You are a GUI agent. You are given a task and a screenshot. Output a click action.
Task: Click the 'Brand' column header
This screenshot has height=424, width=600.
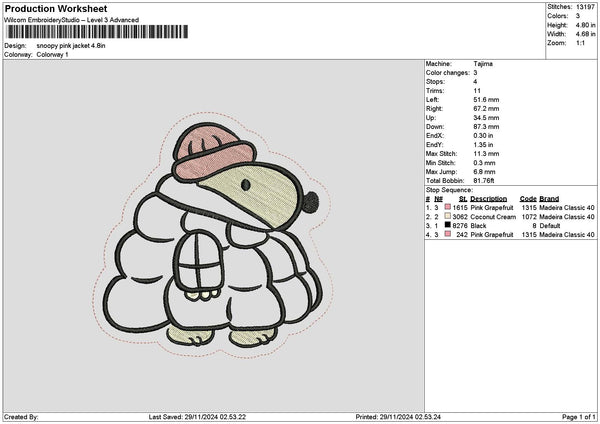point(549,199)
